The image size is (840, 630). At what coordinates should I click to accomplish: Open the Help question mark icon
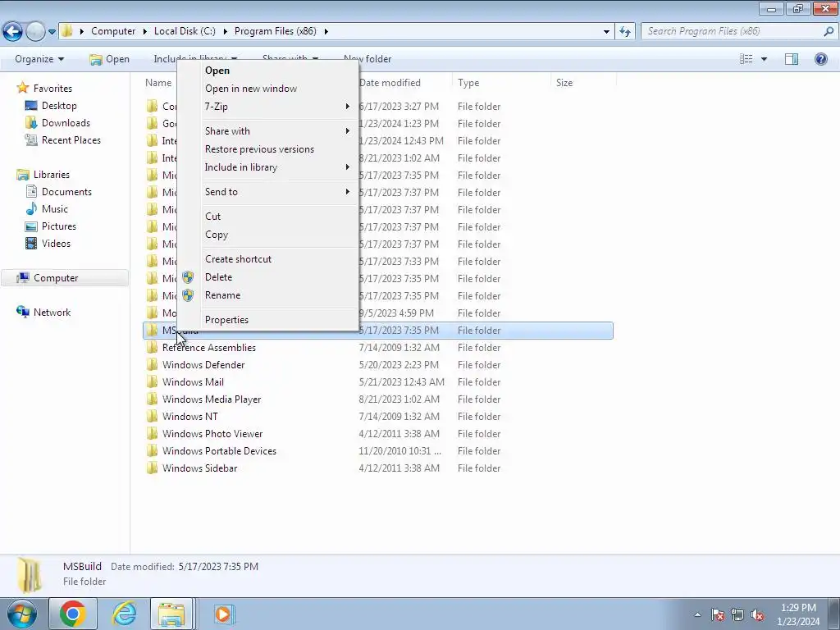click(820, 59)
